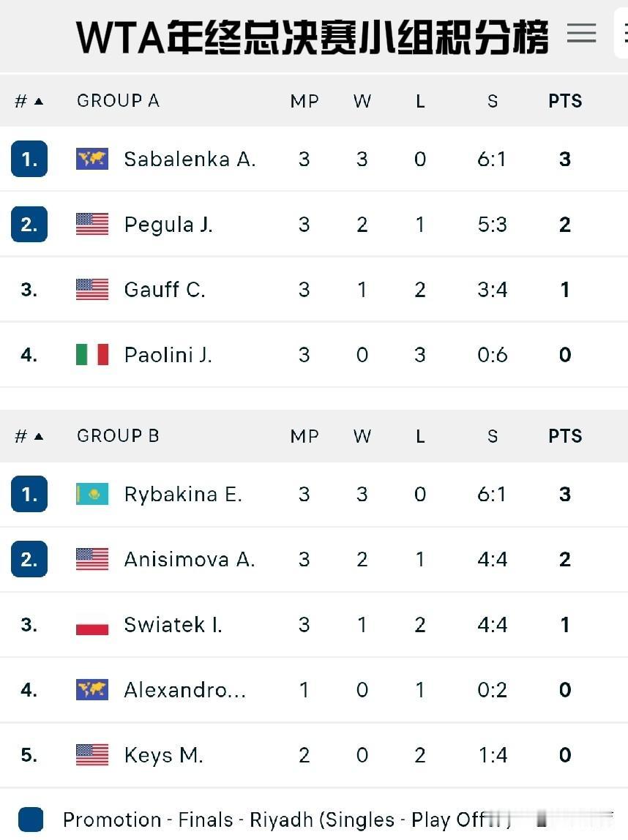Sort Group A by PTS column
The image size is (628, 840).
pos(565,101)
